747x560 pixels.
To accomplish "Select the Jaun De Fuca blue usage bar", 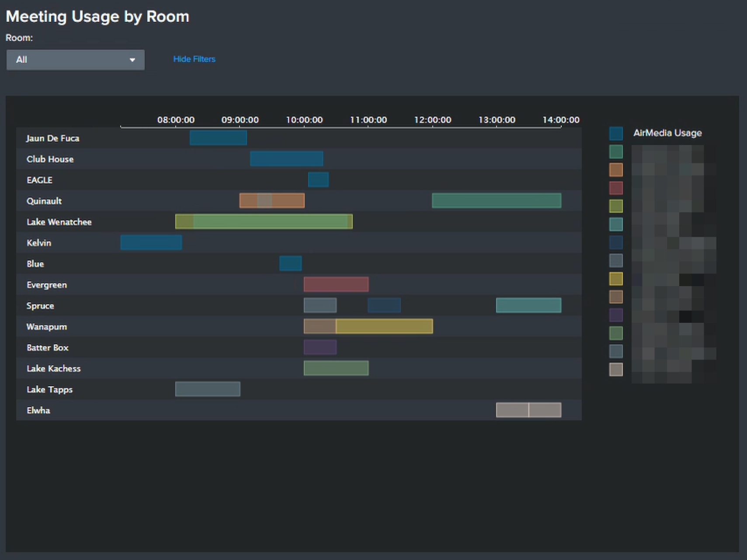I will click(218, 138).
